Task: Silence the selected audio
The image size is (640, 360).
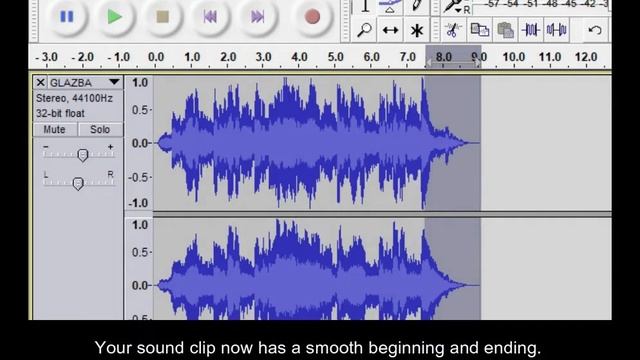Action: coord(556,30)
